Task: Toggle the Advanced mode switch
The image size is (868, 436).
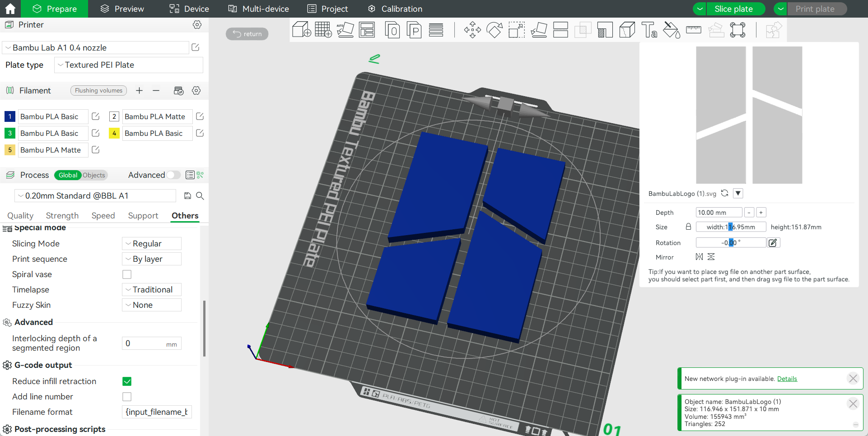Action: (173, 175)
